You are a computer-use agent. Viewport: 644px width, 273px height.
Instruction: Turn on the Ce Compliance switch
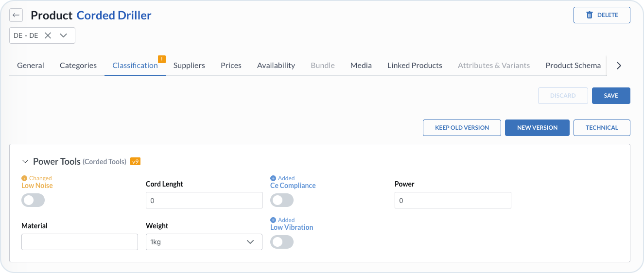[x=282, y=200]
